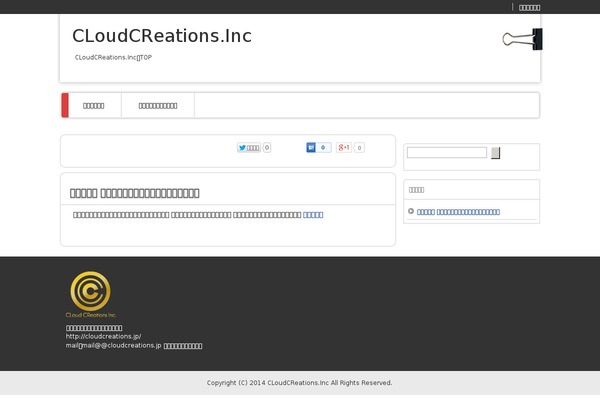Click the search submit button
The image size is (600, 400).
tap(496, 153)
